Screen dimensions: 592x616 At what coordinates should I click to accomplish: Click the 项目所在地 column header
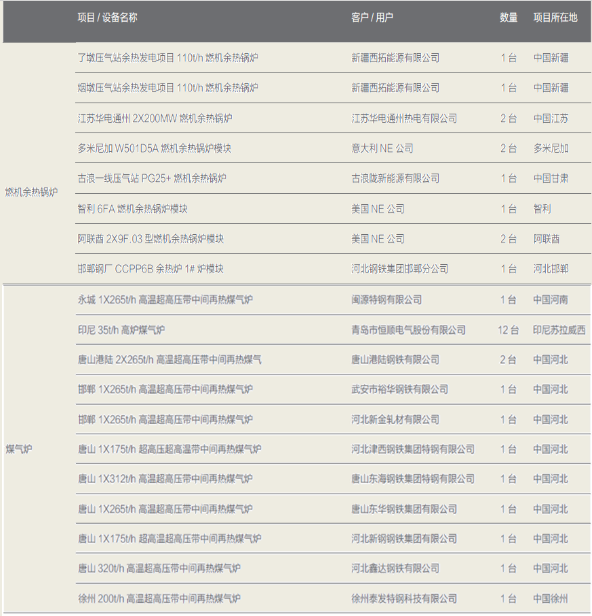pos(555,18)
